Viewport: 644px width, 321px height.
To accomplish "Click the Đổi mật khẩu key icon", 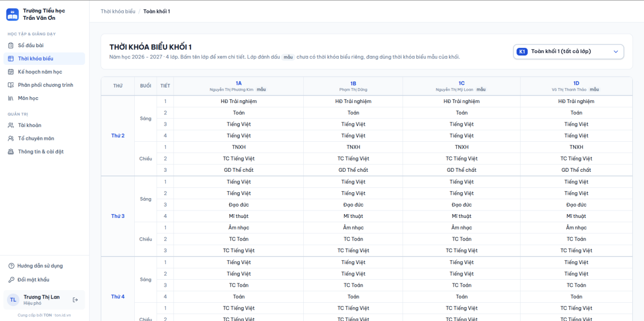I will click(11, 280).
